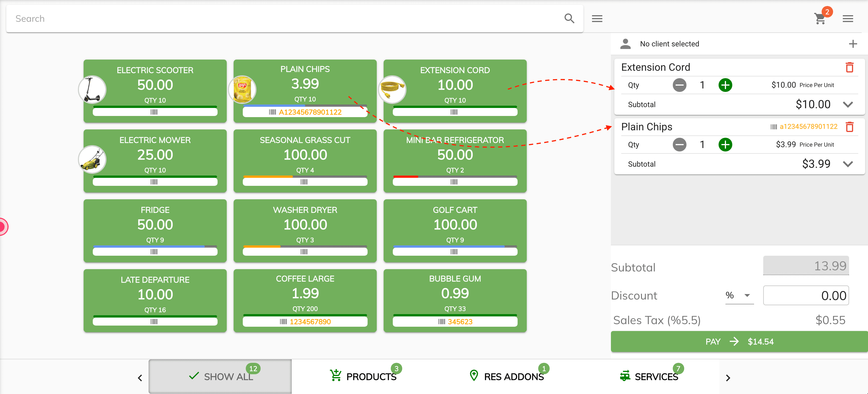Image resolution: width=868 pixels, height=394 pixels.
Task: Select the SHOW ALL tab
Action: point(220,377)
